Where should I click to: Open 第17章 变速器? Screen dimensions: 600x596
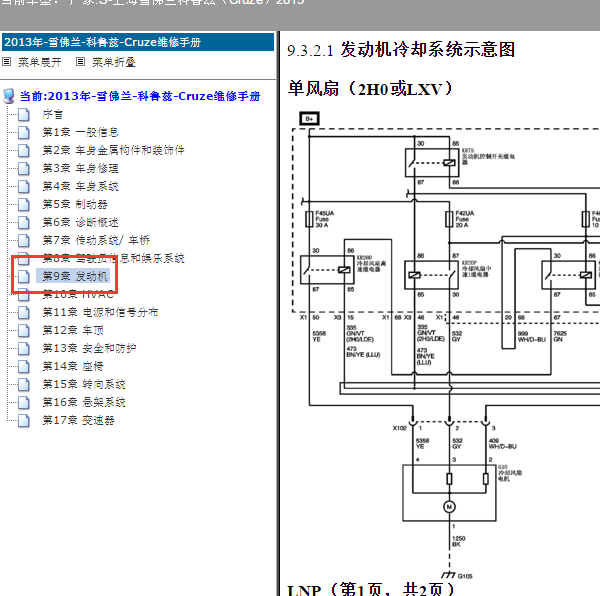(78, 420)
